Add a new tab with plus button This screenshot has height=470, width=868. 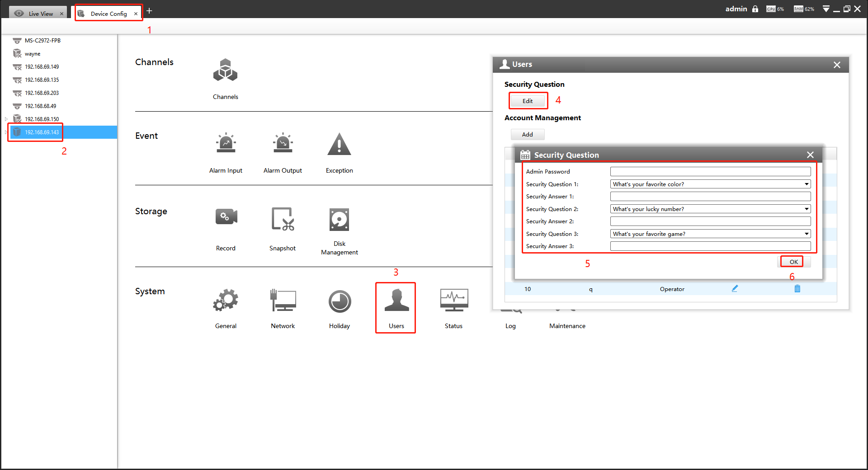pos(149,11)
